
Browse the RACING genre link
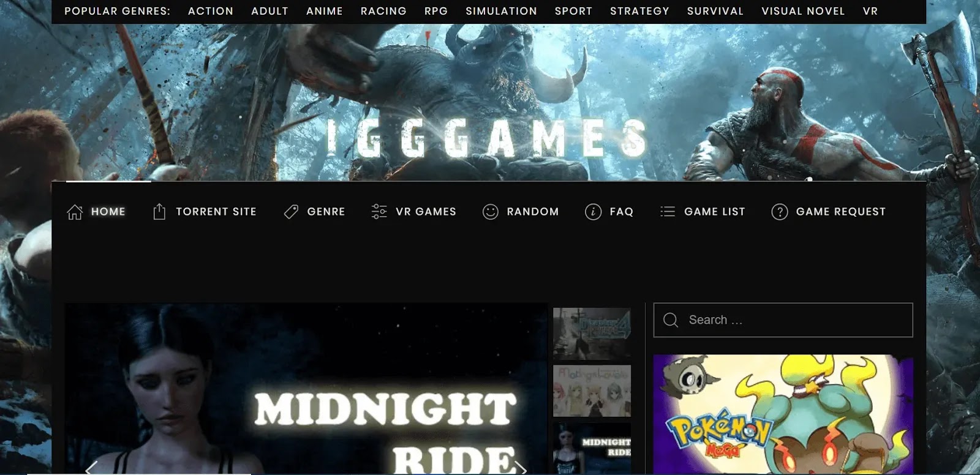[383, 11]
